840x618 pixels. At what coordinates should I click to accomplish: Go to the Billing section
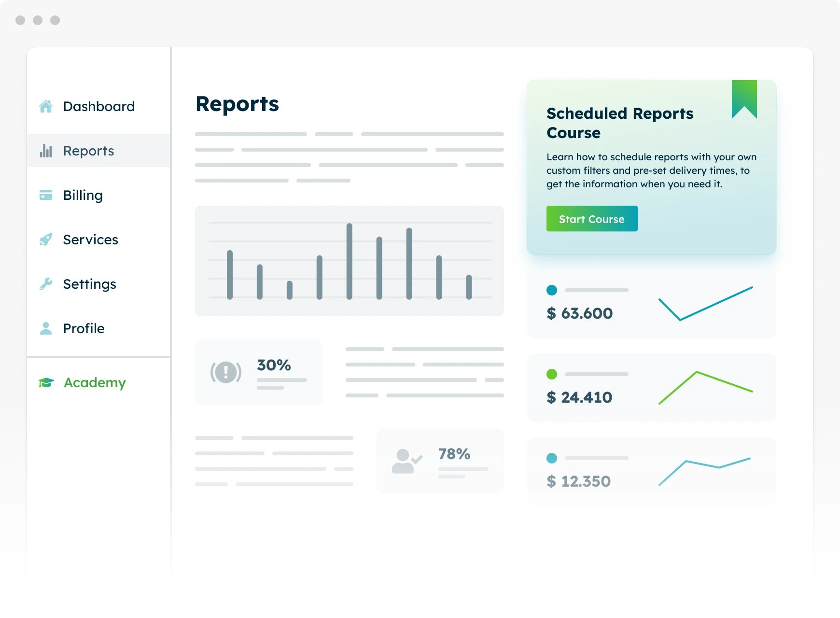(83, 195)
